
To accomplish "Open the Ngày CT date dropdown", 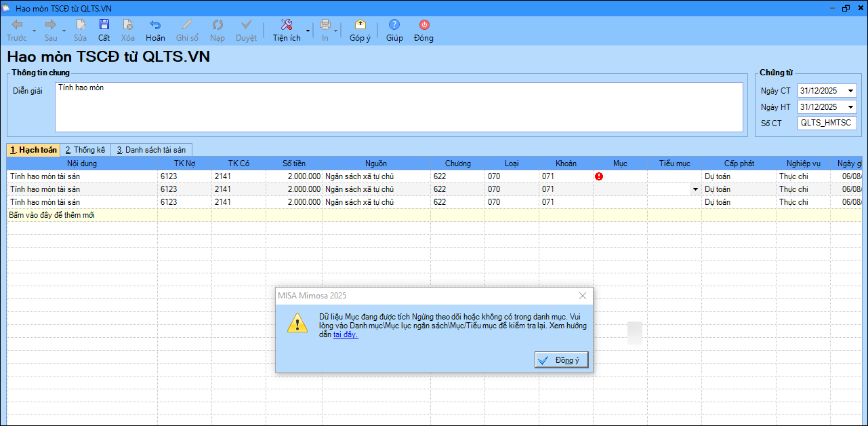I will click(x=851, y=90).
